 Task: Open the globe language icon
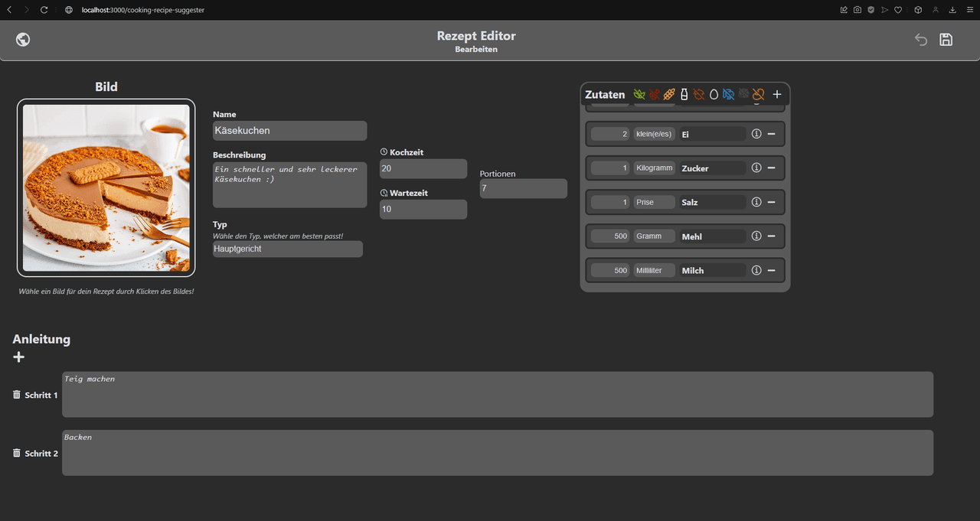[x=23, y=40]
